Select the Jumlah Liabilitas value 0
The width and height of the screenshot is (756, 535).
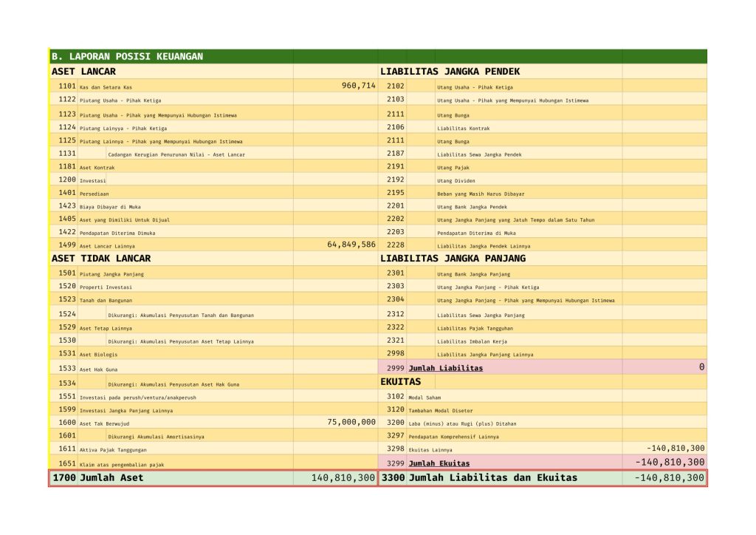[x=701, y=367]
